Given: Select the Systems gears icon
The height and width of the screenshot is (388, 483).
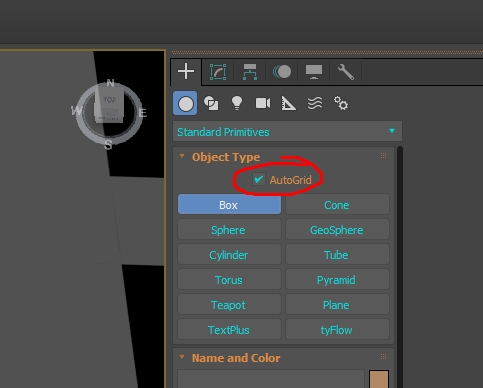Looking at the screenshot, I should point(341,103).
